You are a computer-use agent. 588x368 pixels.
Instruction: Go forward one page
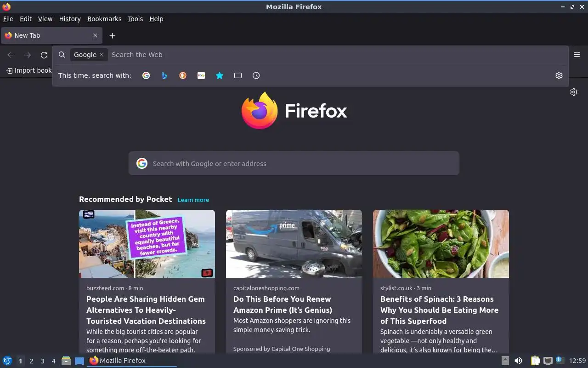28,55
